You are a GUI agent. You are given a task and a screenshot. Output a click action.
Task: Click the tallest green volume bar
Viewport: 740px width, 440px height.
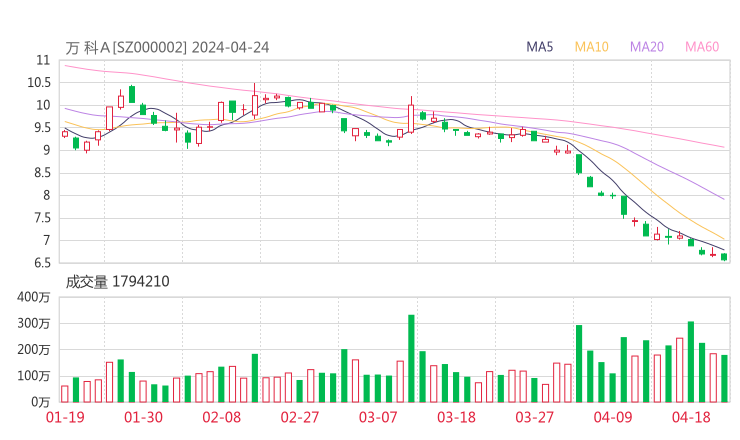pos(411,358)
